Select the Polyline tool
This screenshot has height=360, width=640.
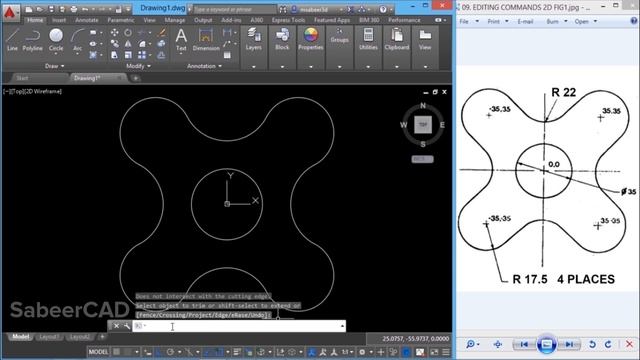(32, 40)
